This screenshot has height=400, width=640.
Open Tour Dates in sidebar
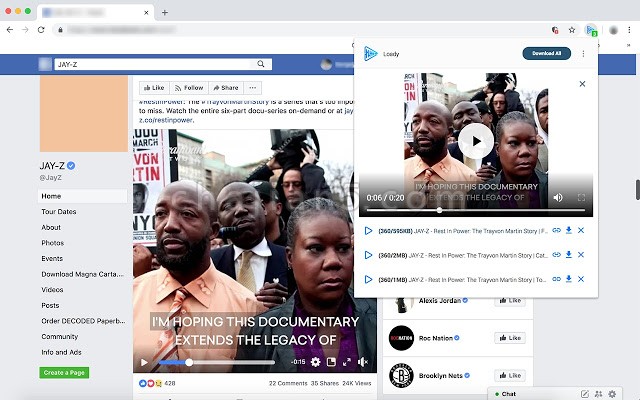coord(59,212)
